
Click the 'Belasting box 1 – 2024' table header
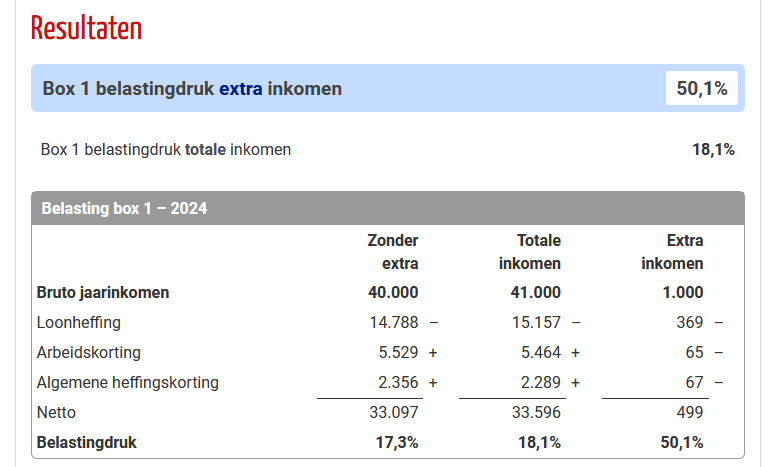tap(124, 209)
